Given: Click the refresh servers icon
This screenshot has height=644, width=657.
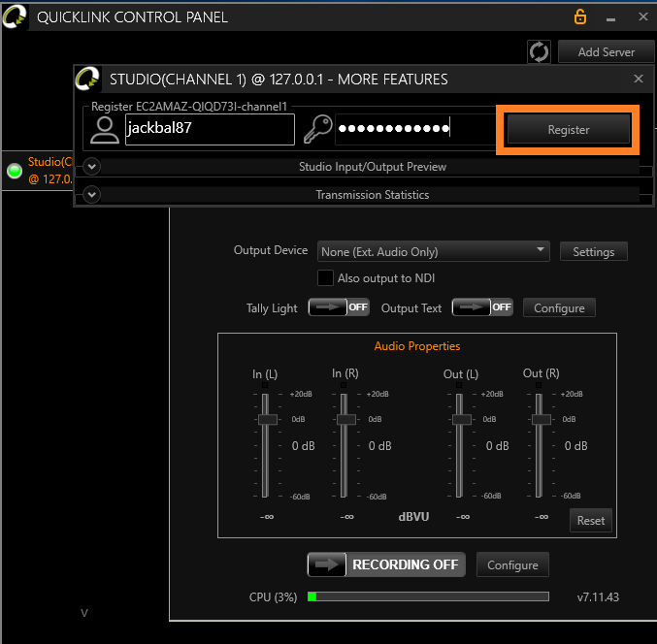Looking at the screenshot, I should tap(539, 52).
